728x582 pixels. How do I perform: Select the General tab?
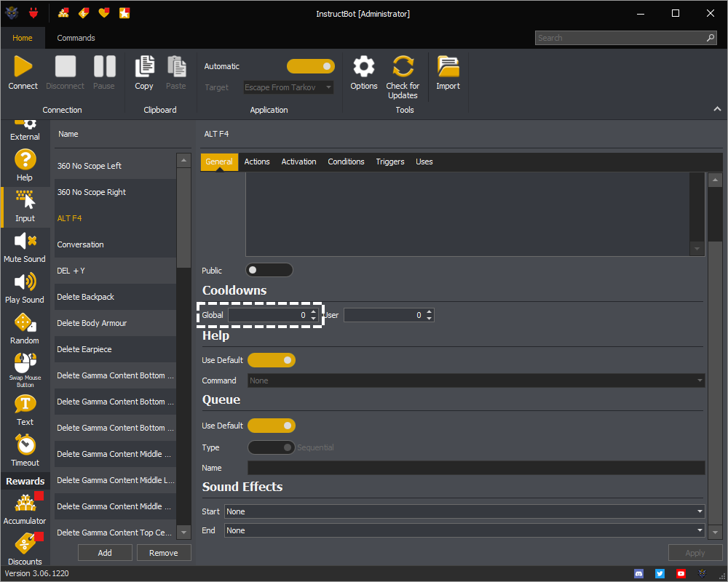(x=219, y=162)
